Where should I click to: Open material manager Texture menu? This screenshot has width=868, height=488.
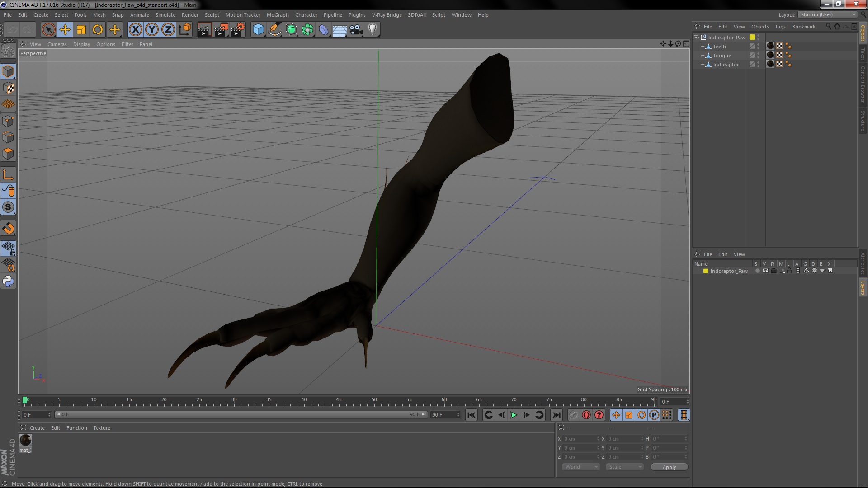pyautogui.click(x=102, y=428)
